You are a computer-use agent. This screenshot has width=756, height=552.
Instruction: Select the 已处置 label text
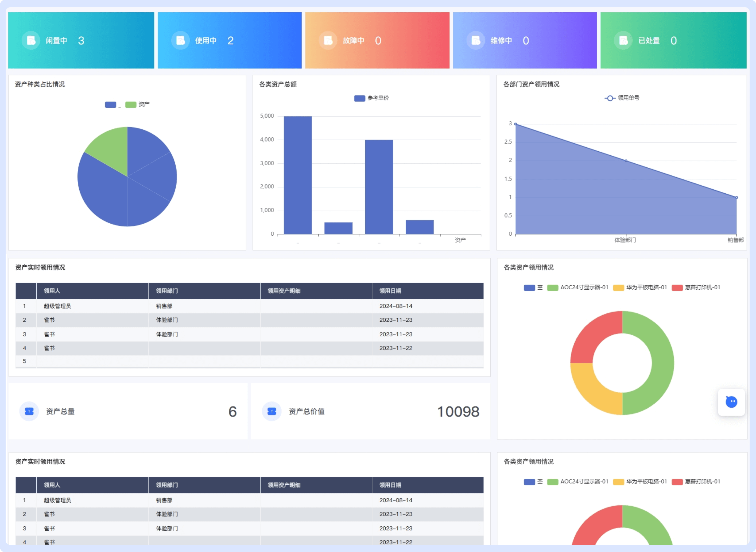[x=649, y=40]
